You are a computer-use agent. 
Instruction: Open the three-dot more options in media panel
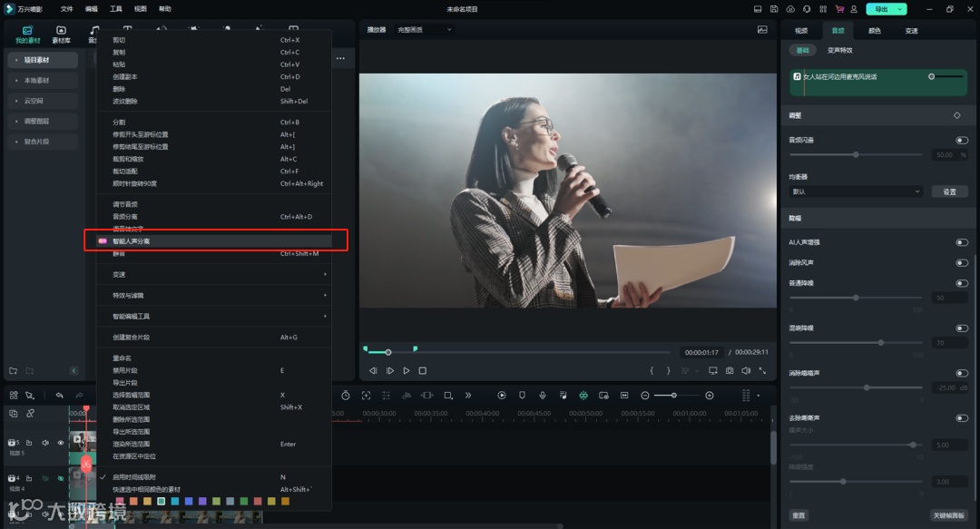(340, 58)
